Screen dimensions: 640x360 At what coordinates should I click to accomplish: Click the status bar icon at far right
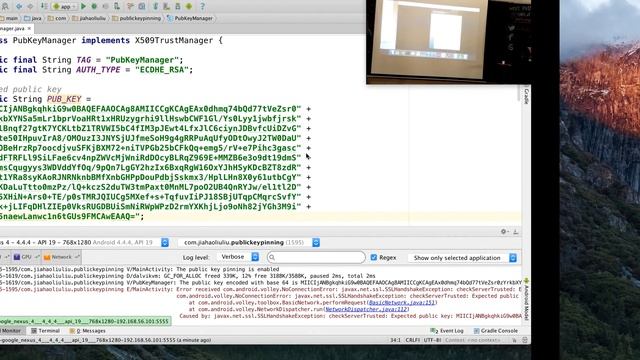pyautogui.click(x=525, y=340)
